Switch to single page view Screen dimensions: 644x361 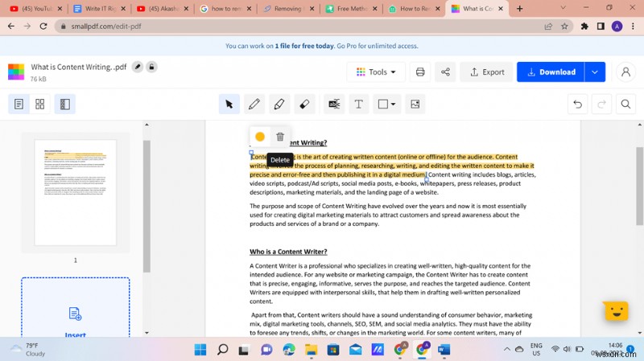point(19,105)
